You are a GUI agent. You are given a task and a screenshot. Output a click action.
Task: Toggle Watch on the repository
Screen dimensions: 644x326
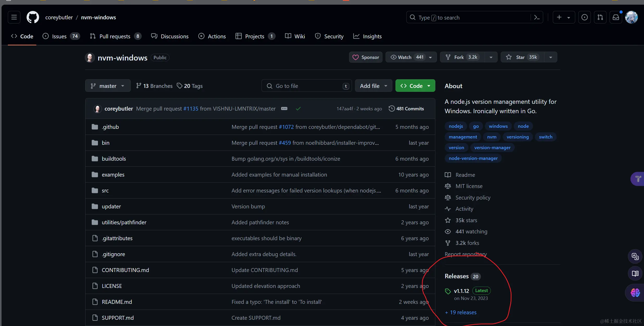point(405,57)
